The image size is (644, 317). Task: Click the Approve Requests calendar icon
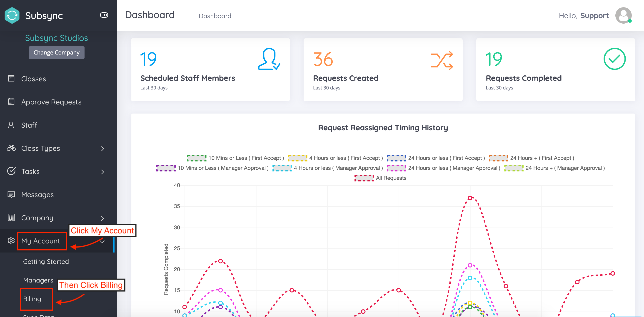(x=11, y=102)
